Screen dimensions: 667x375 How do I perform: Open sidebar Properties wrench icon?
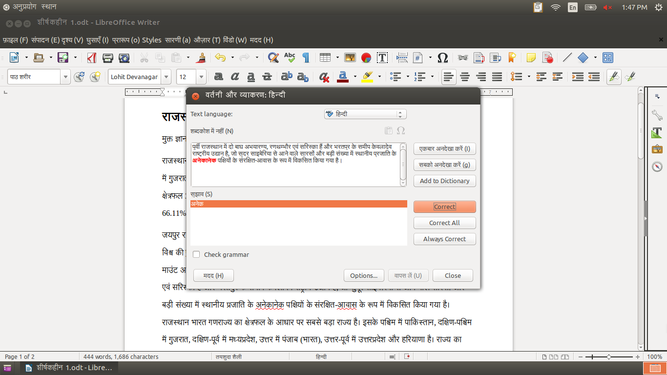(x=657, y=115)
